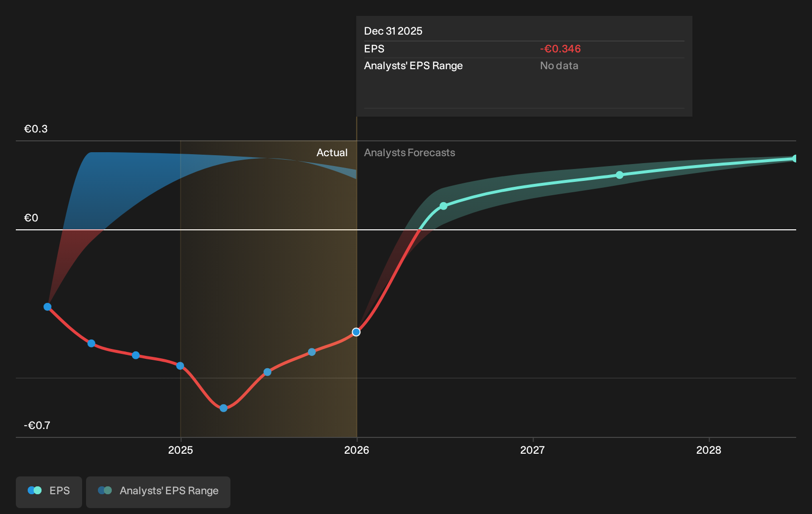812x514 pixels.
Task: Click the Dec 31 2025 tooltip date
Action: click(x=393, y=31)
